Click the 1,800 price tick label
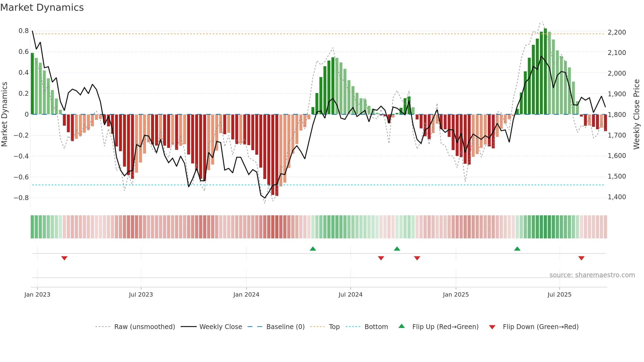 (x=617, y=114)
